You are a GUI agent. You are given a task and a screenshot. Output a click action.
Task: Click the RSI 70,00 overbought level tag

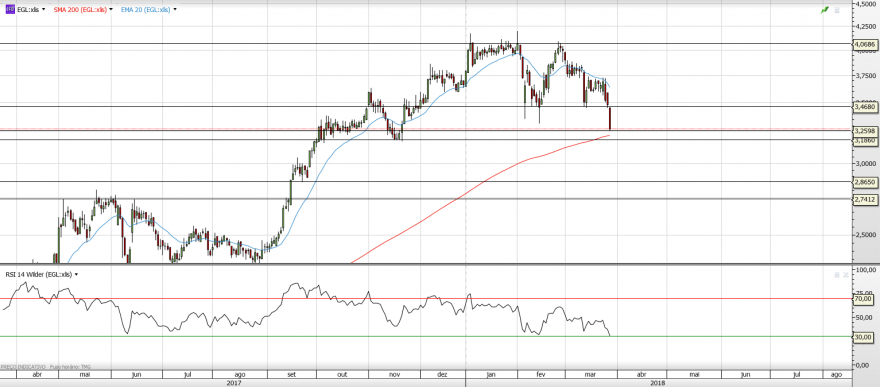[x=864, y=299]
